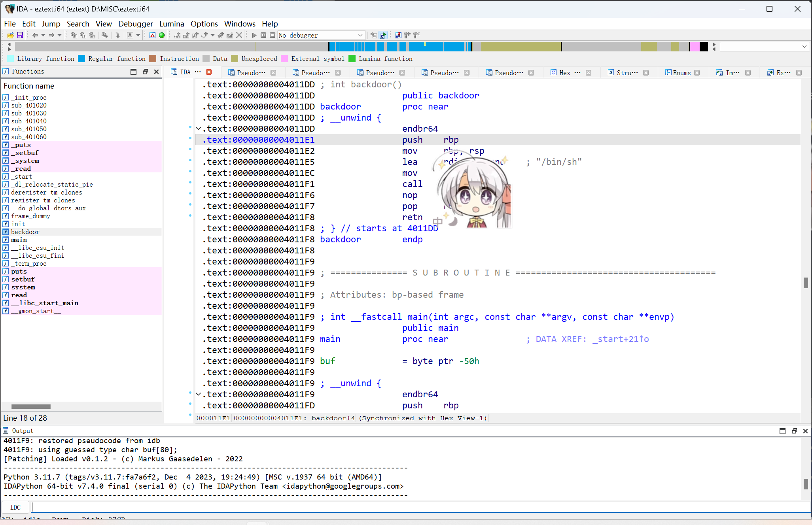Toggle the highlighted green-arrow toolbar button

[383, 35]
